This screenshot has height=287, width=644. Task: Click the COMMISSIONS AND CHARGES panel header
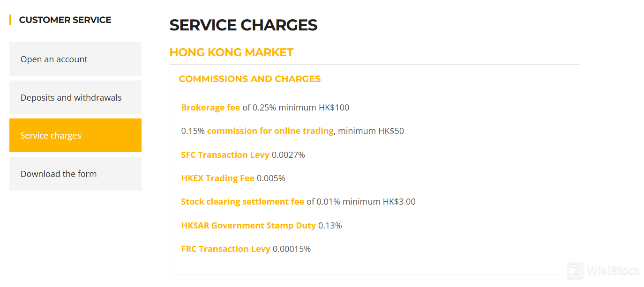(x=249, y=79)
